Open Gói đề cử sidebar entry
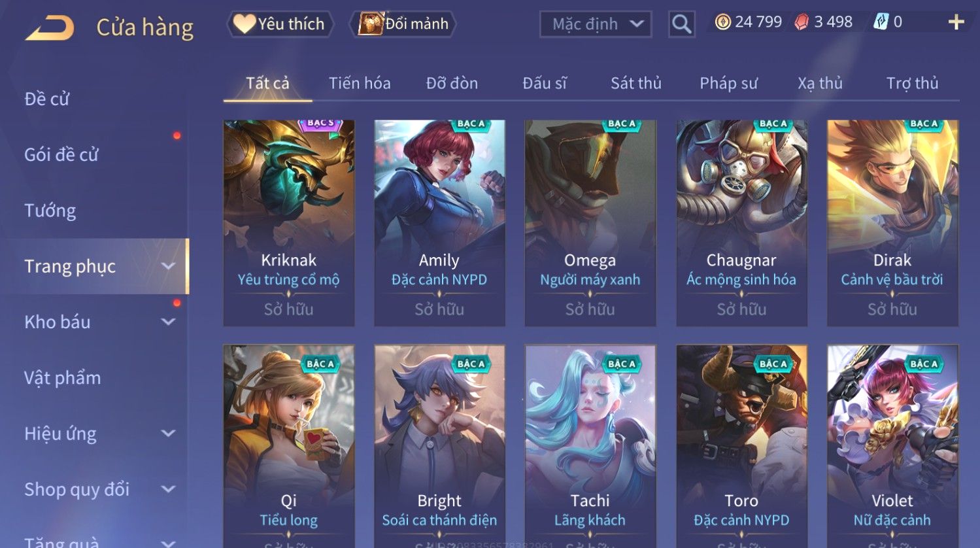Image resolution: width=980 pixels, height=548 pixels. pyautogui.click(x=61, y=155)
